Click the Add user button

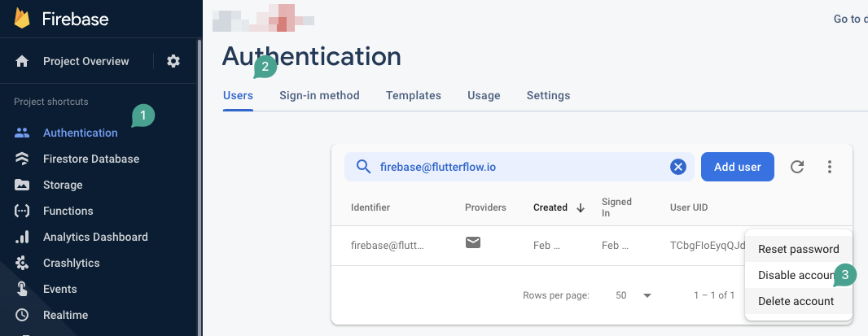pos(738,167)
